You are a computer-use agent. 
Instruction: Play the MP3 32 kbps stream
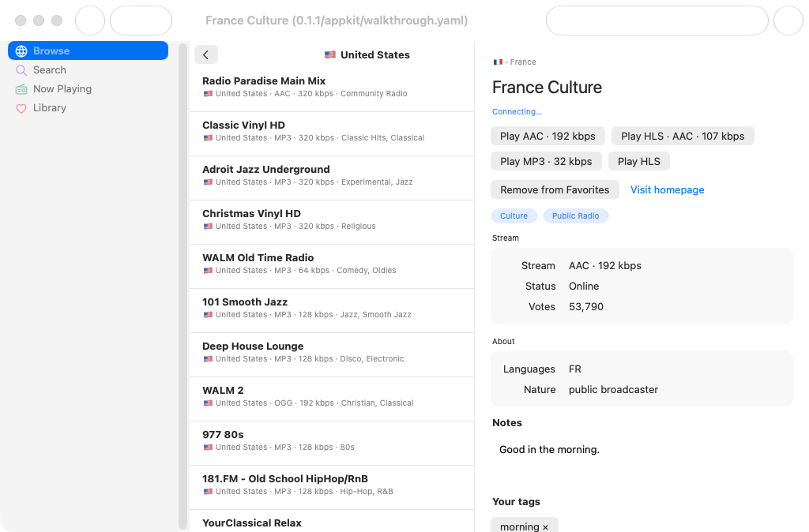(546, 161)
